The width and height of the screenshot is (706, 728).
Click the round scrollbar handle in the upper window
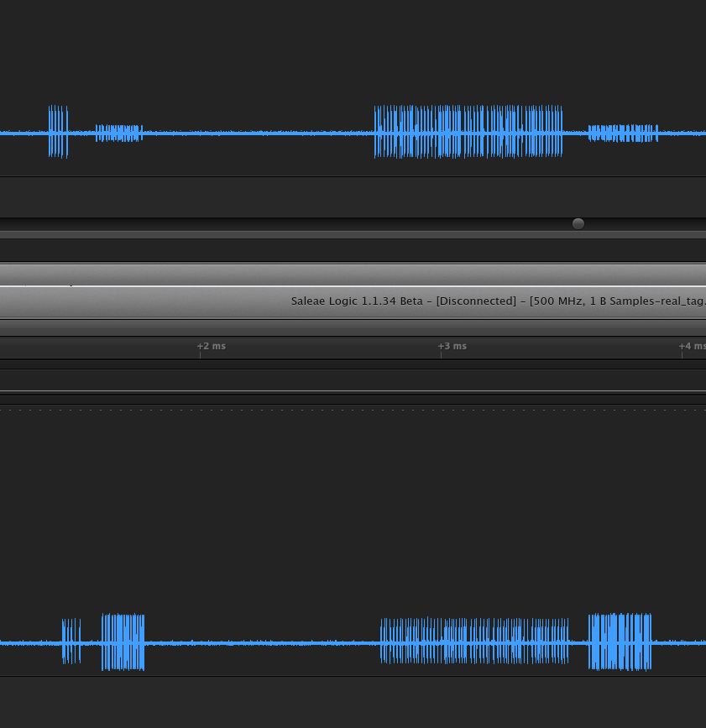coord(578,224)
